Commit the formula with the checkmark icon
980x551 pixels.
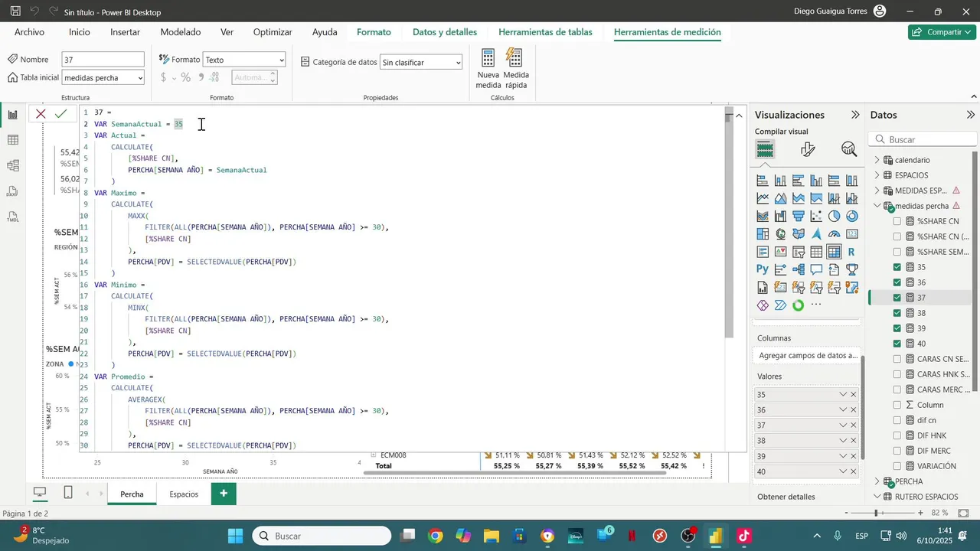coord(61,114)
